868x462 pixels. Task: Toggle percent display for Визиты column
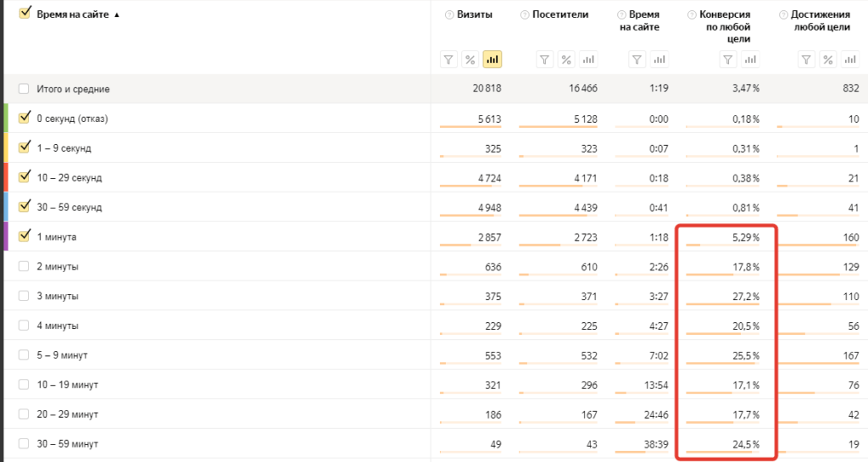click(x=470, y=59)
